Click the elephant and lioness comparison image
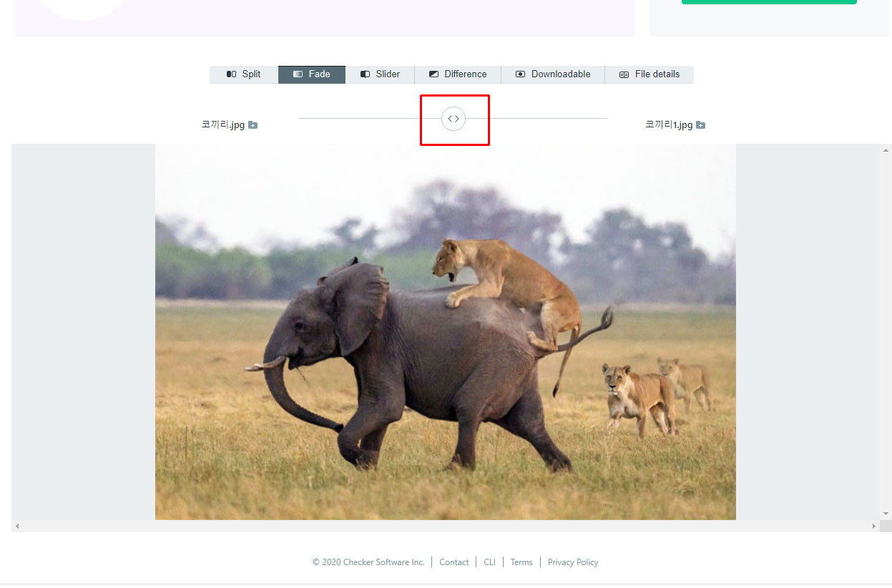The image size is (892, 588). click(446, 332)
